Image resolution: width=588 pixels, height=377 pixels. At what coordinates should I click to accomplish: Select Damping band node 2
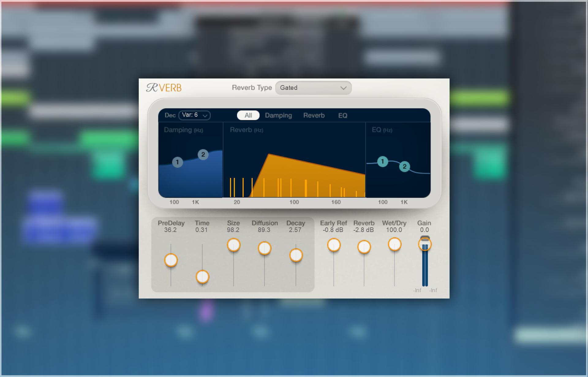click(203, 154)
